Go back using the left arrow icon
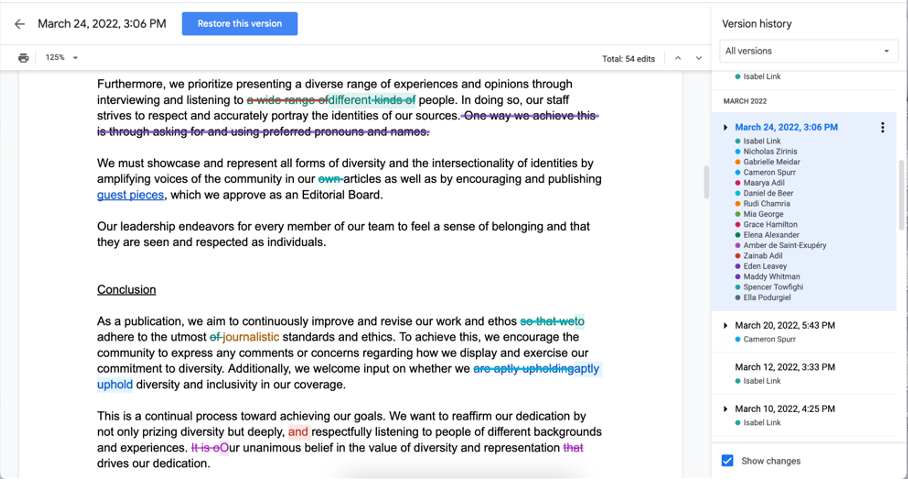The height and width of the screenshot is (480, 908). coord(20,24)
